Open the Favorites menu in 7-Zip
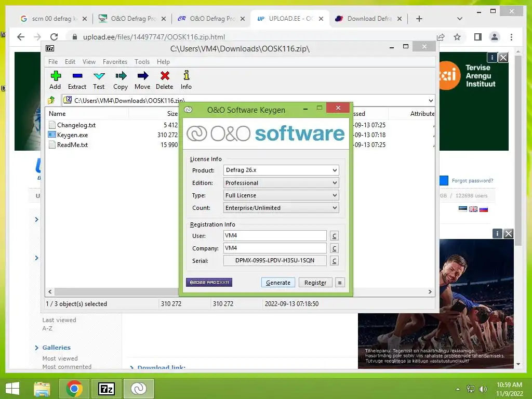This screenshot has height=399, width=532. [115, 62]
